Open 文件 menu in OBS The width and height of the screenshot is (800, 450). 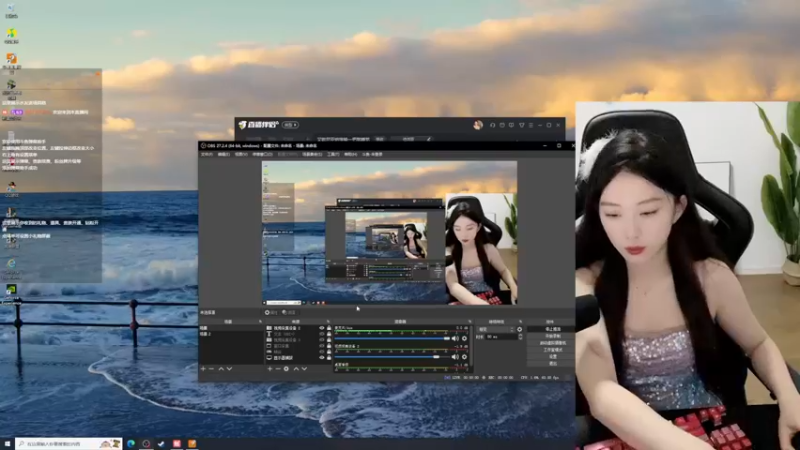(x=207, y=154)
